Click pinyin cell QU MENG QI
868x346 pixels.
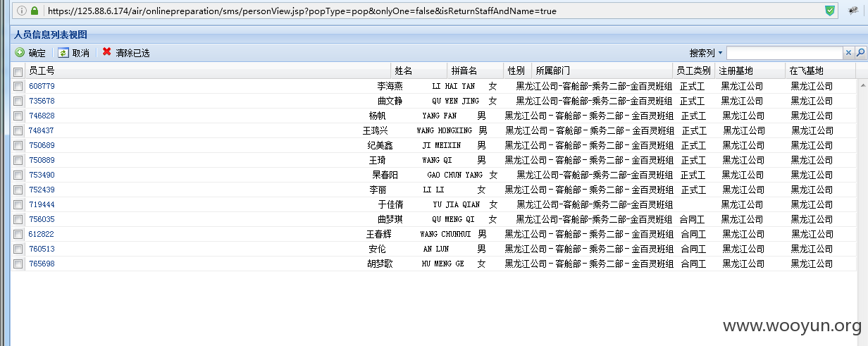(x=453, y=219)
